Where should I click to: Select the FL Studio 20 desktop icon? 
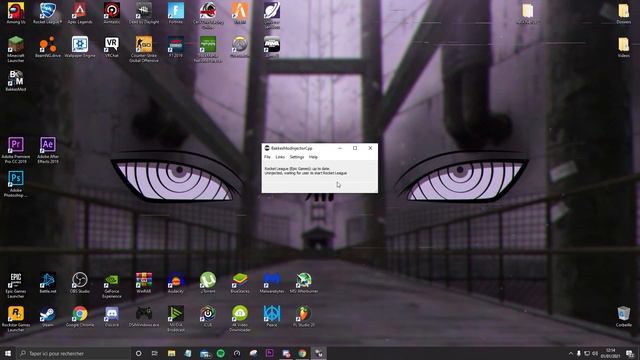coord(304,316)
